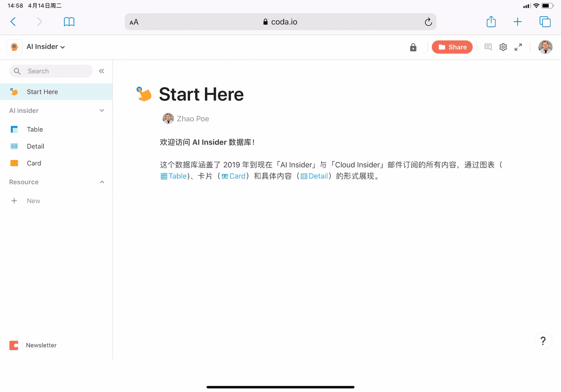Follow the Detail link in body text

[x=314, y=176]
